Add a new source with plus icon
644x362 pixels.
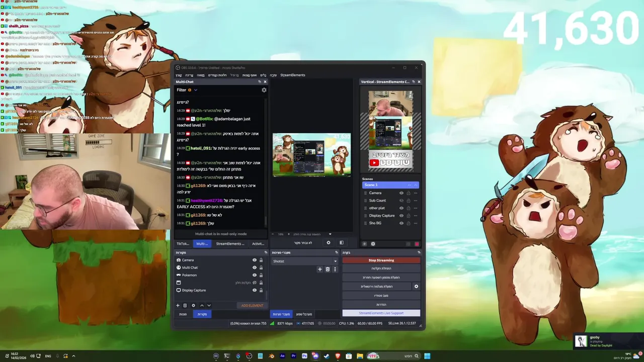(178, 305)
